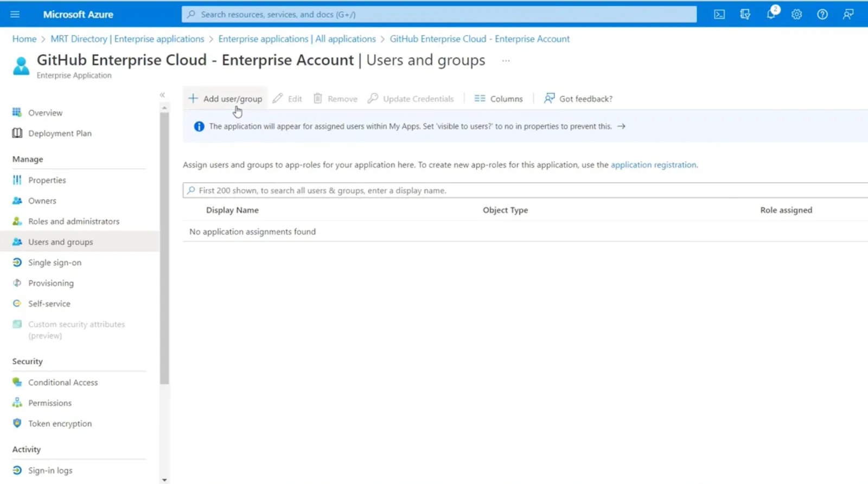Image resolution: width=868 pixels, height=484 pixels.
Task: Open Conditional Access under Security
Action: coord(62,382)
